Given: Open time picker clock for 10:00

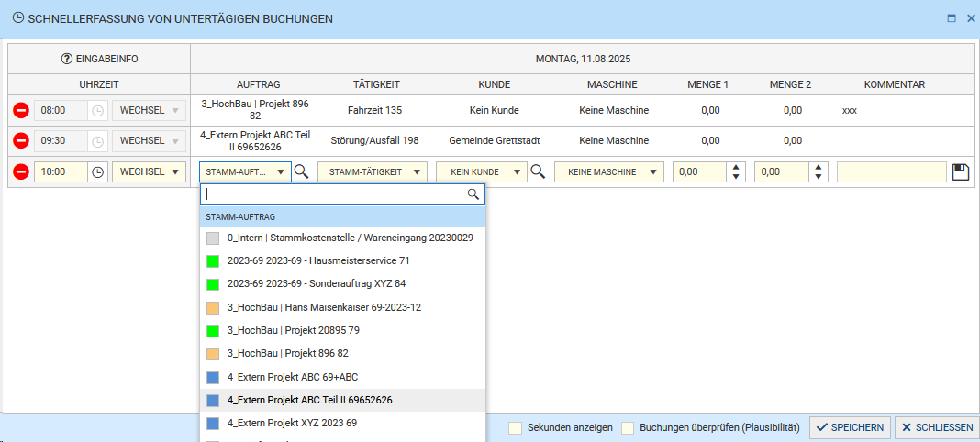Looking at the screenshot, I should (97, 172).
